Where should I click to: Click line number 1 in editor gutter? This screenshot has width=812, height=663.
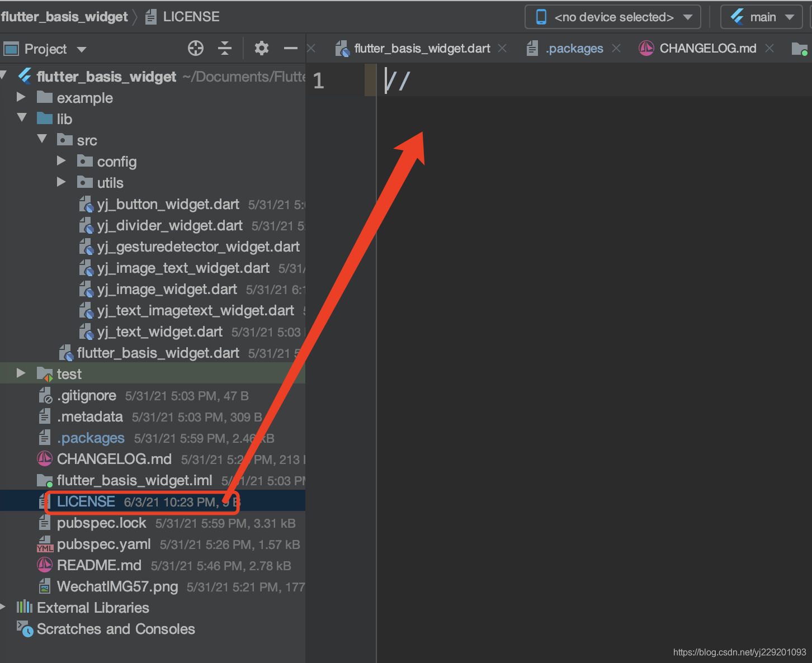(319, 81)
